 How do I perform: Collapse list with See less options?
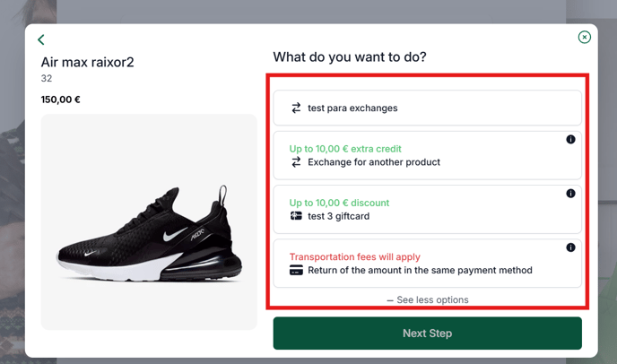pos(428,299)
